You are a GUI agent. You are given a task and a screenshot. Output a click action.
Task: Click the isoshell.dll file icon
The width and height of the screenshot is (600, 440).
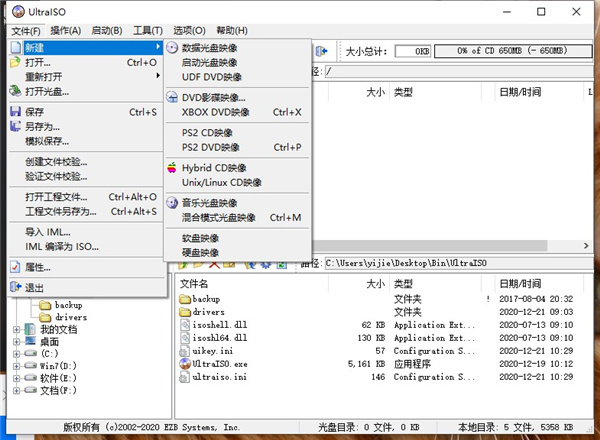pyautogui.click(x=184, y=325)
